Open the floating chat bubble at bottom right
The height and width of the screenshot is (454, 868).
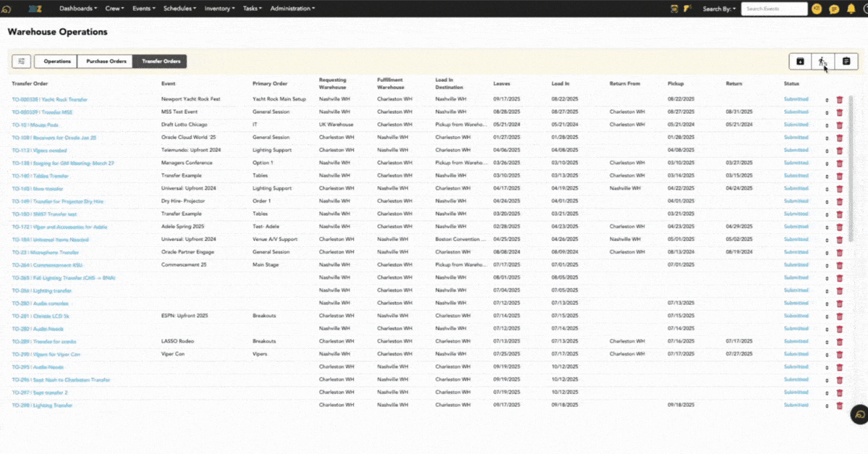click(859, 414)
